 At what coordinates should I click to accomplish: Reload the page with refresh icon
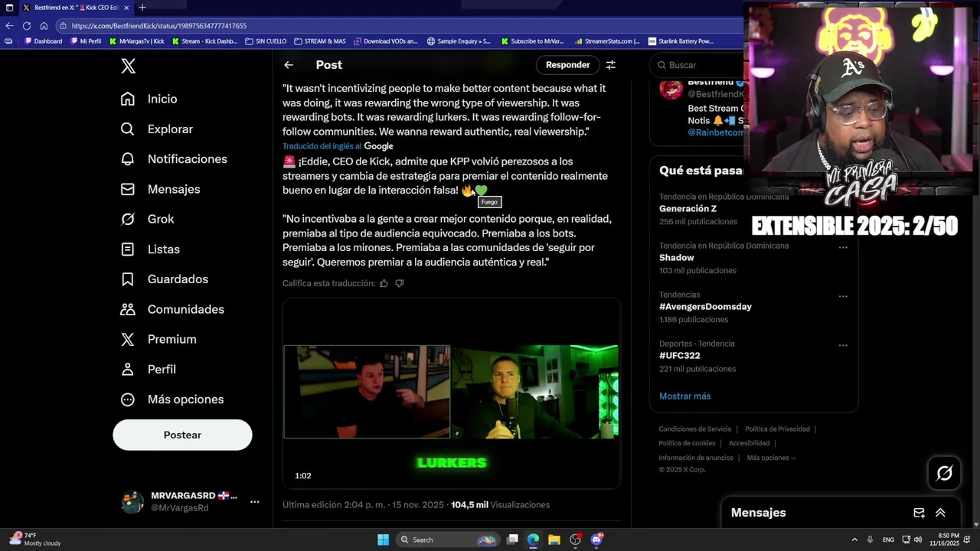pos(27,25)
